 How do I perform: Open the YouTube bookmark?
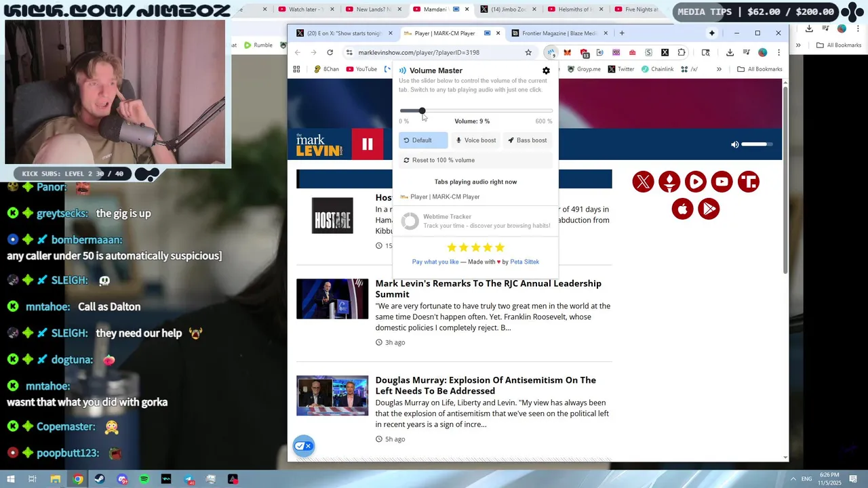[x=361, y=69]
